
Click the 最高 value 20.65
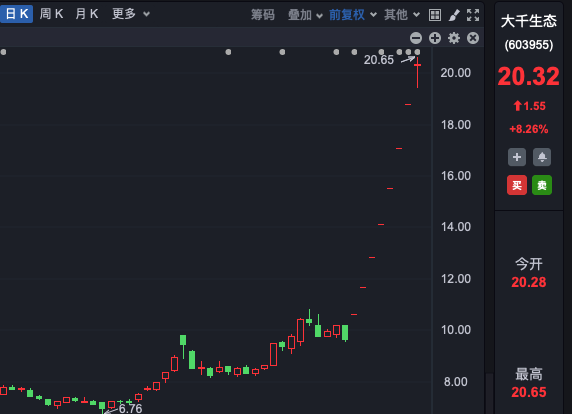point(529,392)
